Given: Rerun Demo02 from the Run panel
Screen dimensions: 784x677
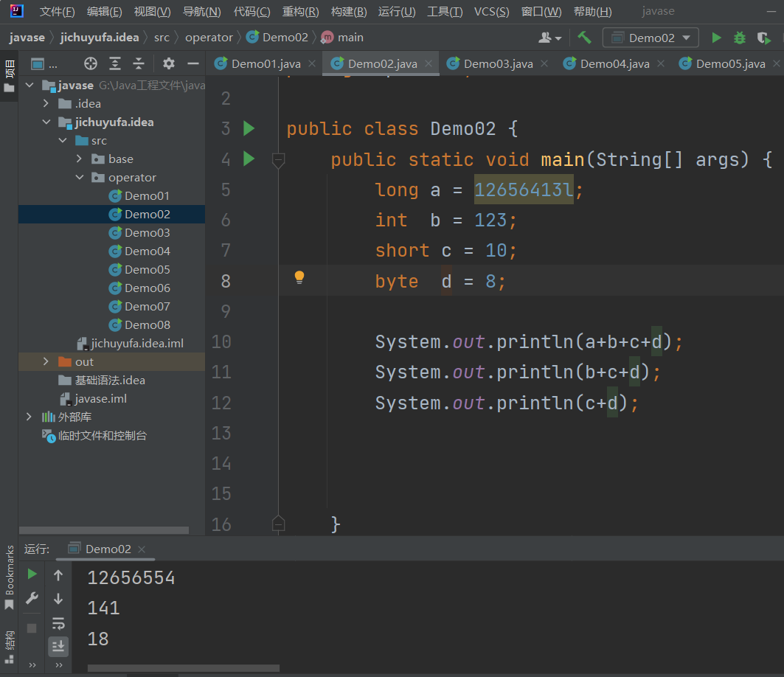Looking at the screenshot, I should (32, 574).
